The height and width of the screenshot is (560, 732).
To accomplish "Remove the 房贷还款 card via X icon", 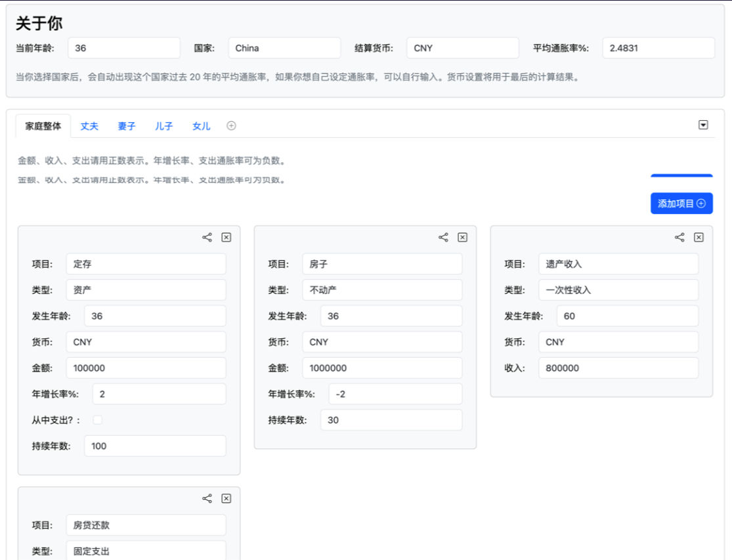I will coord(226,498).
